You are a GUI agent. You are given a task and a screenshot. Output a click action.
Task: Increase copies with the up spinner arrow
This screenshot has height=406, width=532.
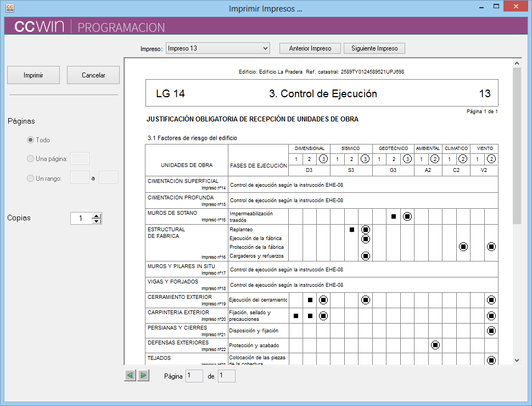click(x=97, y=215)
